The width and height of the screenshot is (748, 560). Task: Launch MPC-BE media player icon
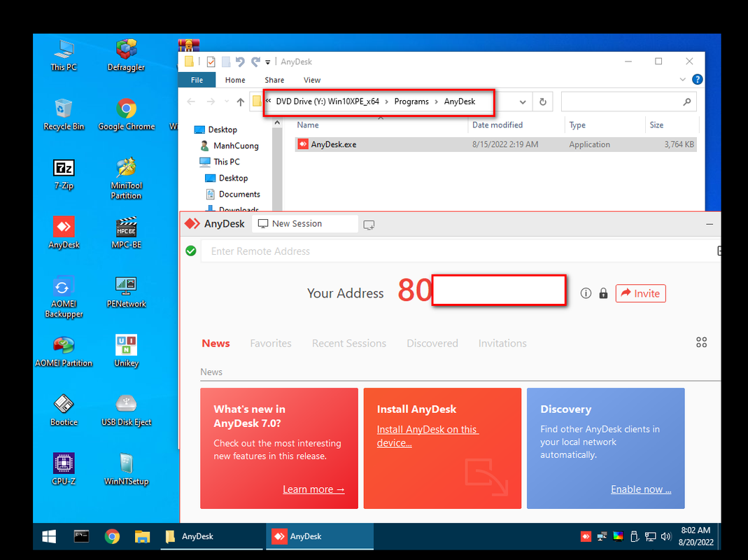pos(127,232)
